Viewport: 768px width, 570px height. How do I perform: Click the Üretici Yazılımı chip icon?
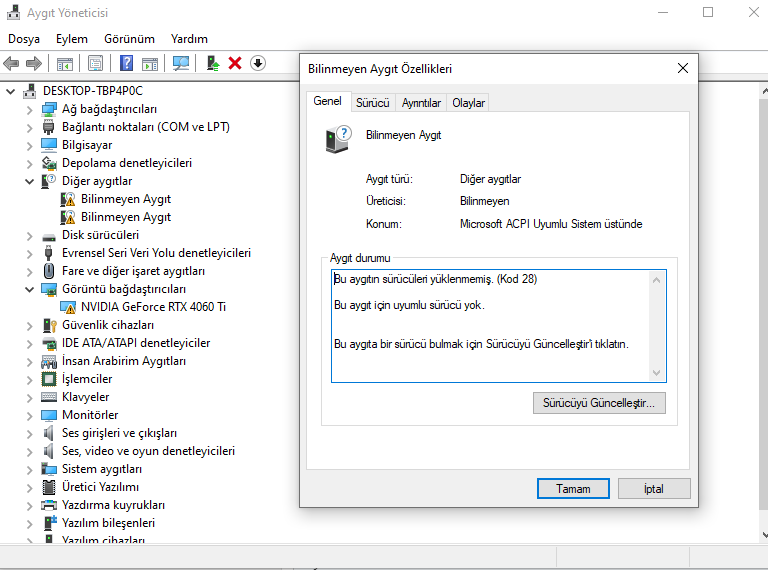pyautogui.click(x=49, y=487)
